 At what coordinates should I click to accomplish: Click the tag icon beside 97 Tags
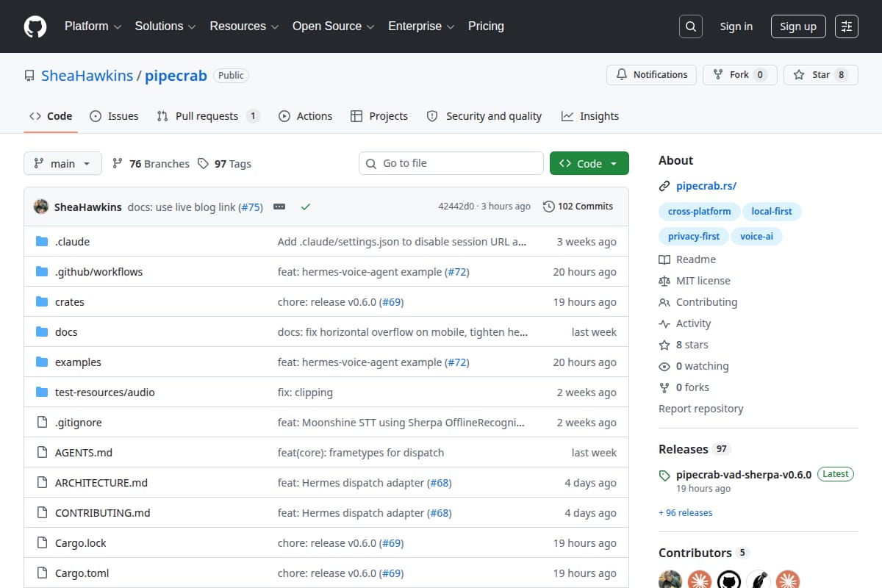pyautogui.click(x=204, y=164)
